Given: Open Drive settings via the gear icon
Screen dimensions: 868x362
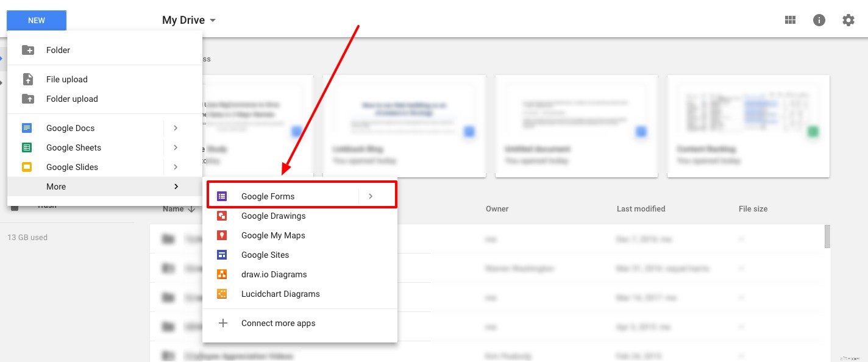Looking at the screenshot, I should click(x=848, y=20).
